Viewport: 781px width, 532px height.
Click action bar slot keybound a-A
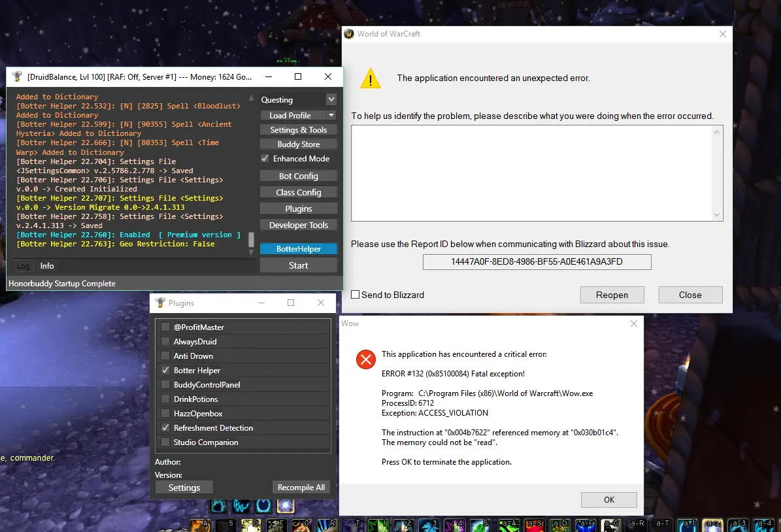(509, 525)
